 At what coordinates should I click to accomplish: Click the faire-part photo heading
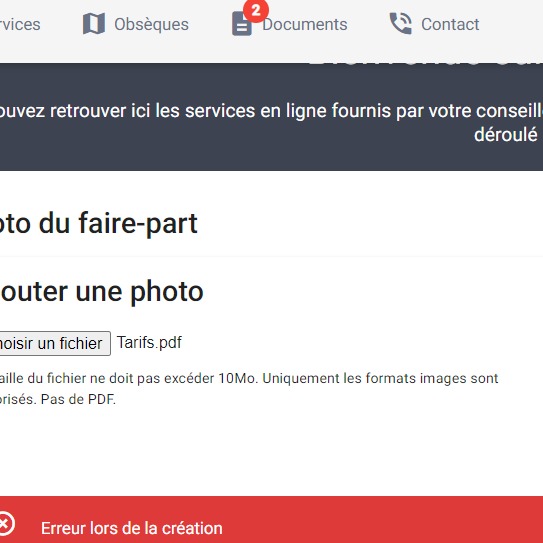pyautogui.click(x=99, y=223)
